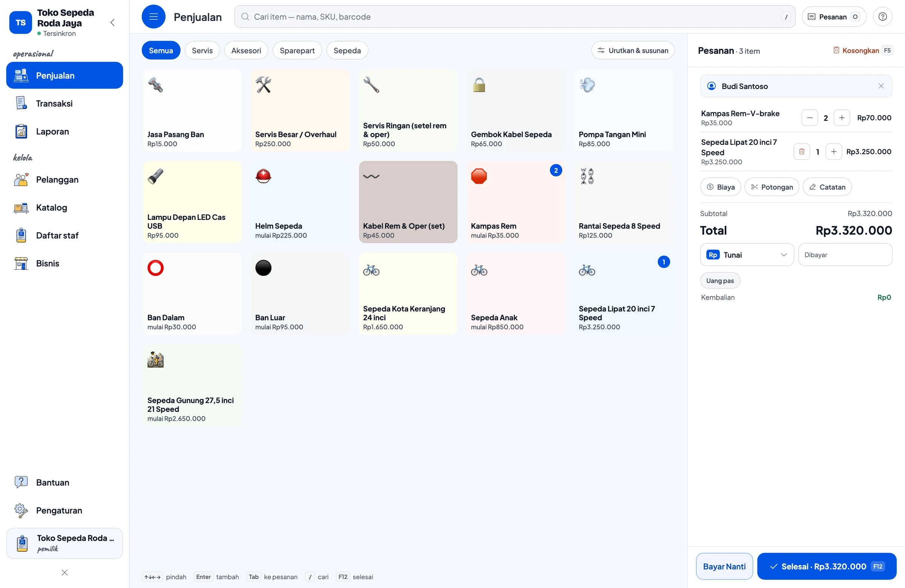Go to Transaksi in the sidebar

click(x=64, y=103)
